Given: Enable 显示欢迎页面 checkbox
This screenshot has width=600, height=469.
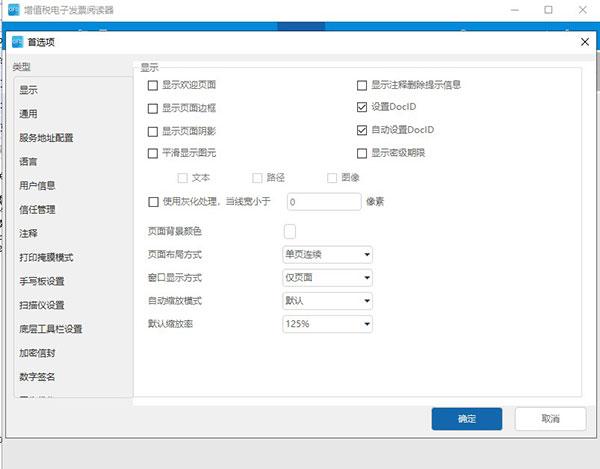Looking at the screenshot, I should (x=153, y=85).
